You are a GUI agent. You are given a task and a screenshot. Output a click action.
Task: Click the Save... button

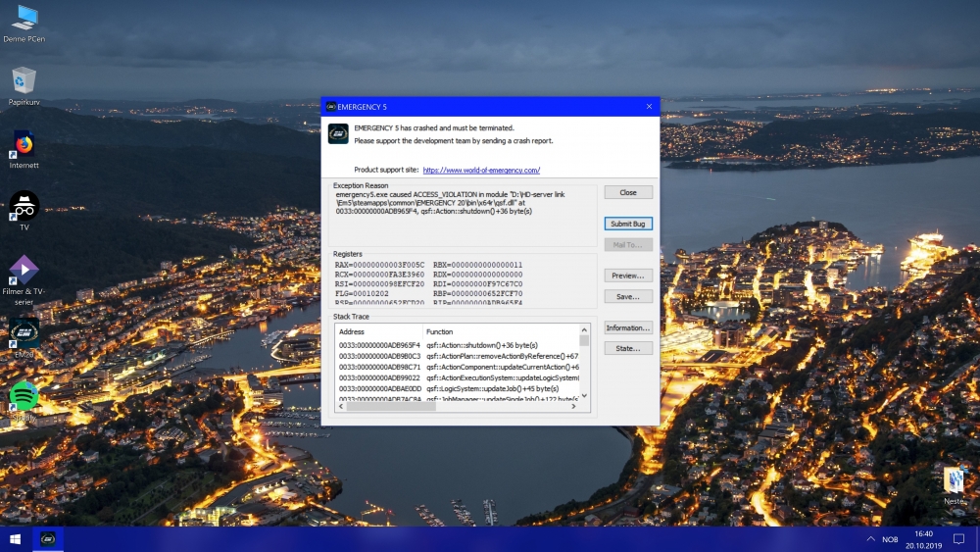tap(628, 296)
